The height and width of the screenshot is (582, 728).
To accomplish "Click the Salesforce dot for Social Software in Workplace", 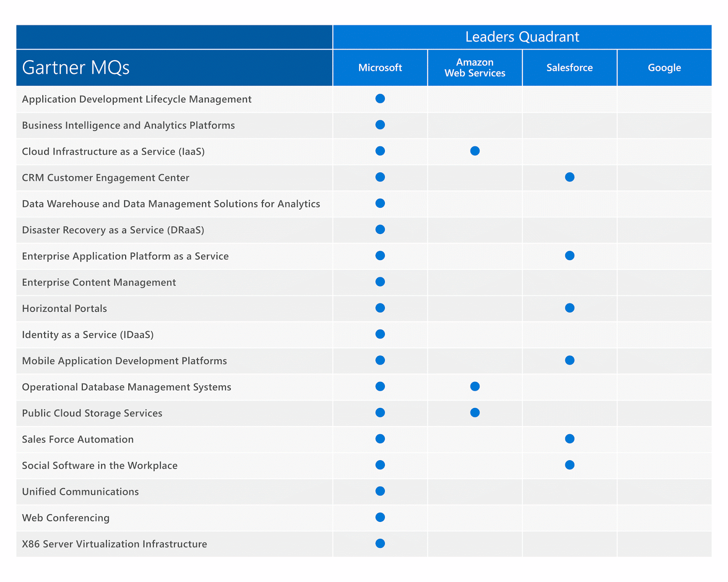I will pos(569,465).
